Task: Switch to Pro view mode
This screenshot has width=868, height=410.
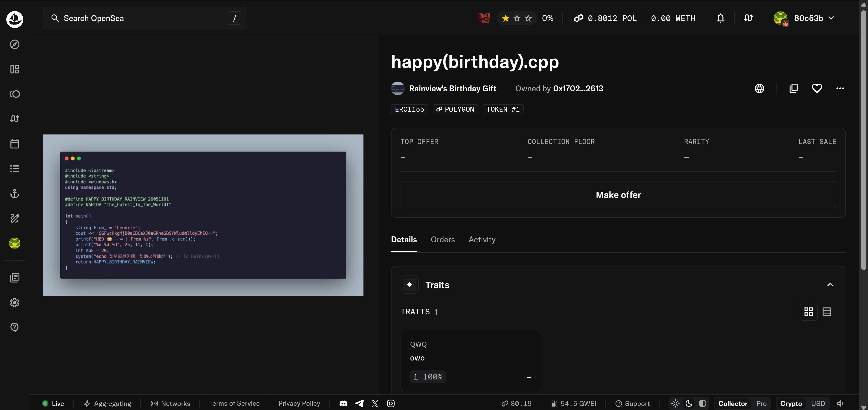Action: pos(761,403)
